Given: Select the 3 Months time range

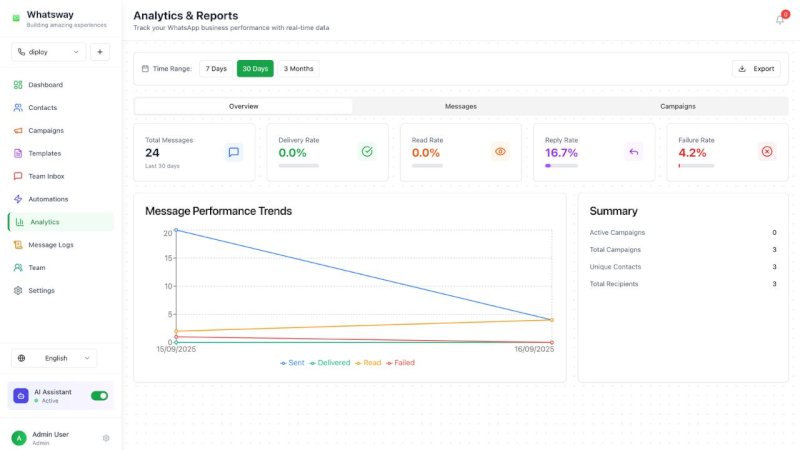Looking at the screenshot, I should (x=298, y=69).
